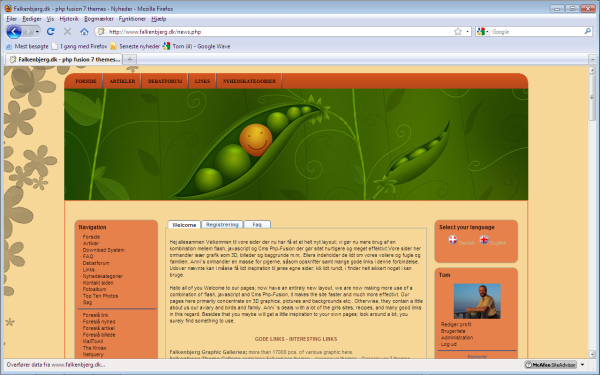Image resolution: width=600 pixels, height=375 pixels.
Task: Click the search magnifier icon in Google box
Action: click(x=588, y=31)
